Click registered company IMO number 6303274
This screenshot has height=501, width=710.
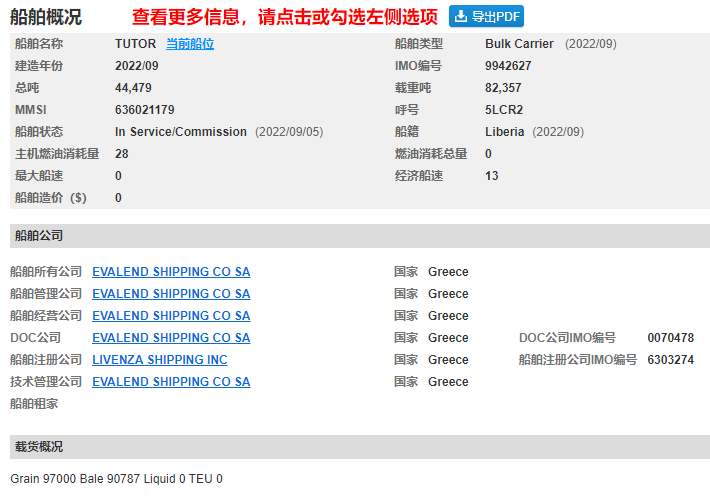670,360
